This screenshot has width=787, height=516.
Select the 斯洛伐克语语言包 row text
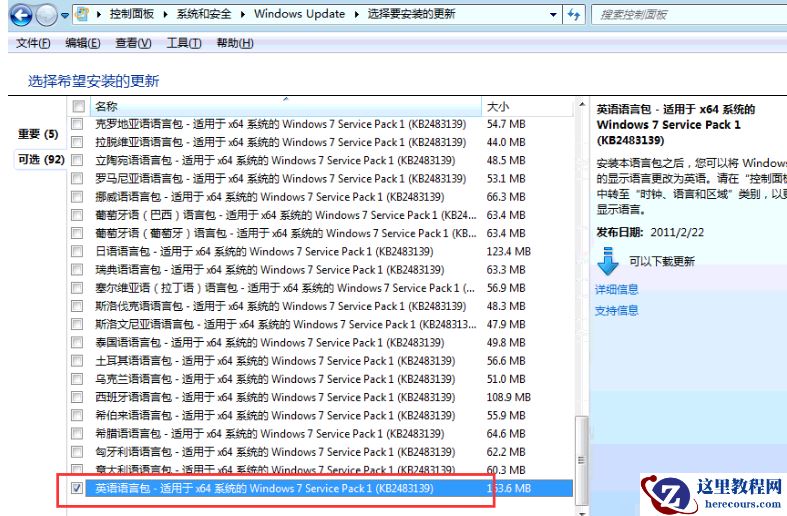pos(281,306)
